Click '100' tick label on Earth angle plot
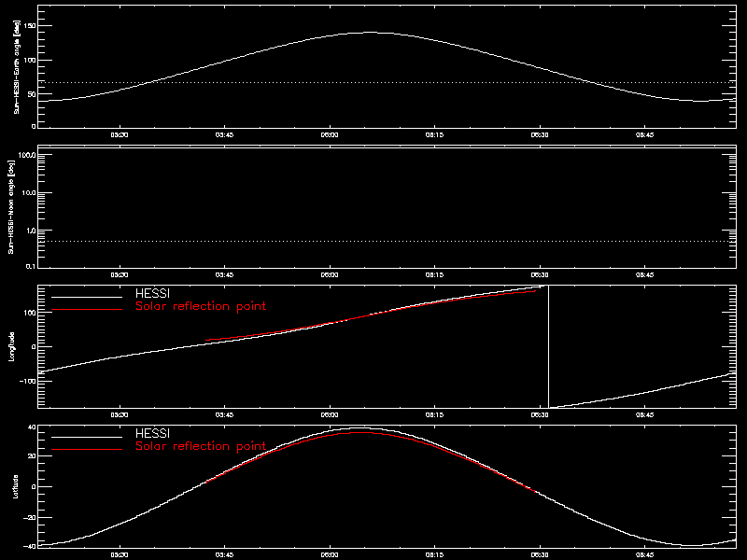This screenshot has width=747, height=560. pyautogui.click(x=30, y=60)
